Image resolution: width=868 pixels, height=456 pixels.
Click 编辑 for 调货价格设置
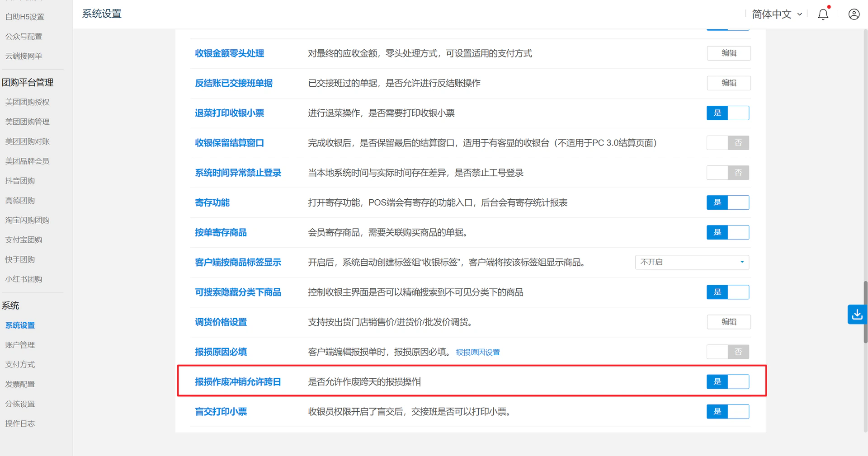pos(729,322)
